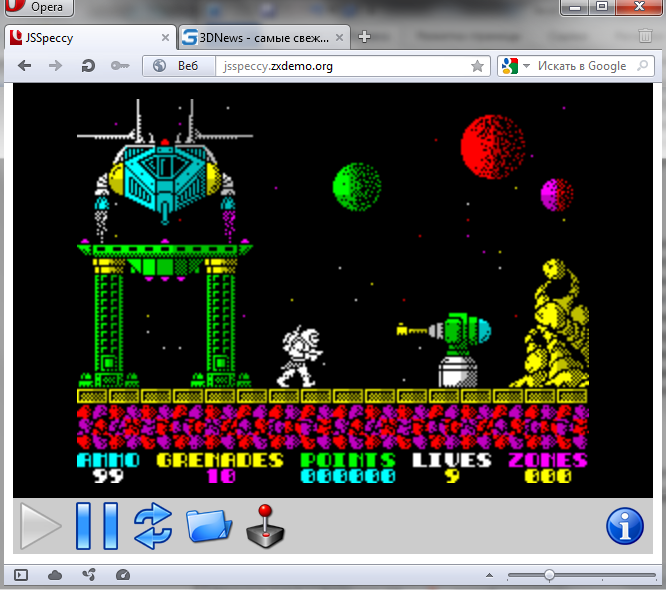Image resolution: width=666 pixels, height=590 pixels.
Task: Open the blue info/about icon
Action: point(625,525)
